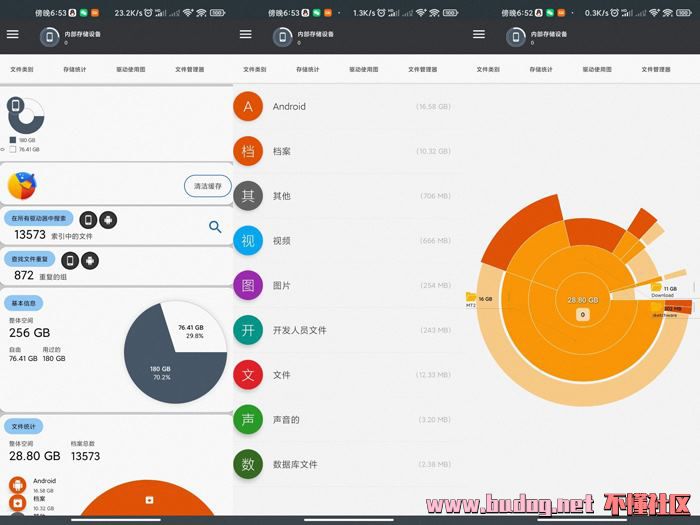
Task: Open hamburger menu on right screen
Action: pyautogui.click(x=479, y=34)
